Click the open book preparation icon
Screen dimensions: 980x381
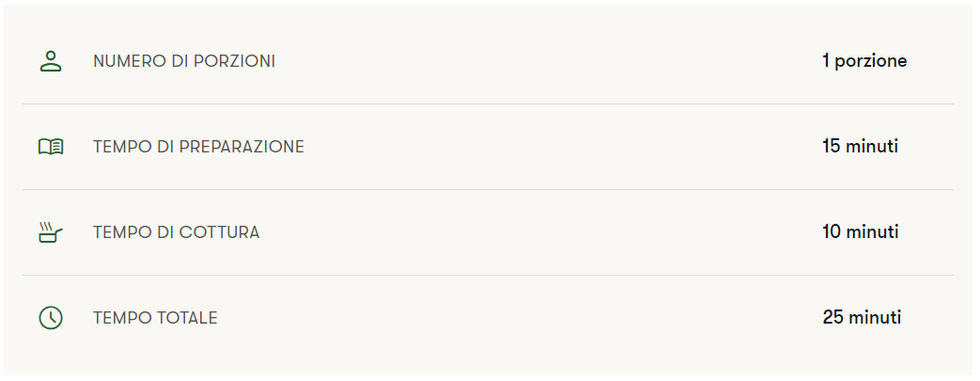tap(51, 147)
